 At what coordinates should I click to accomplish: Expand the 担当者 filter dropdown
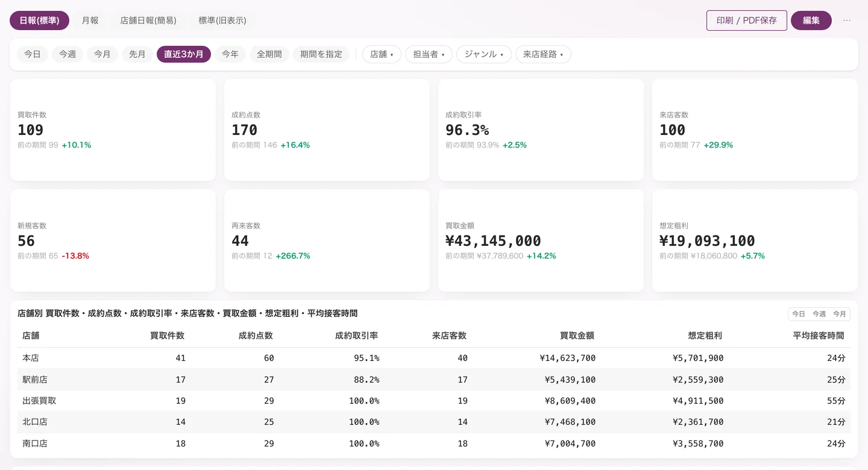(x=429, y=54)
